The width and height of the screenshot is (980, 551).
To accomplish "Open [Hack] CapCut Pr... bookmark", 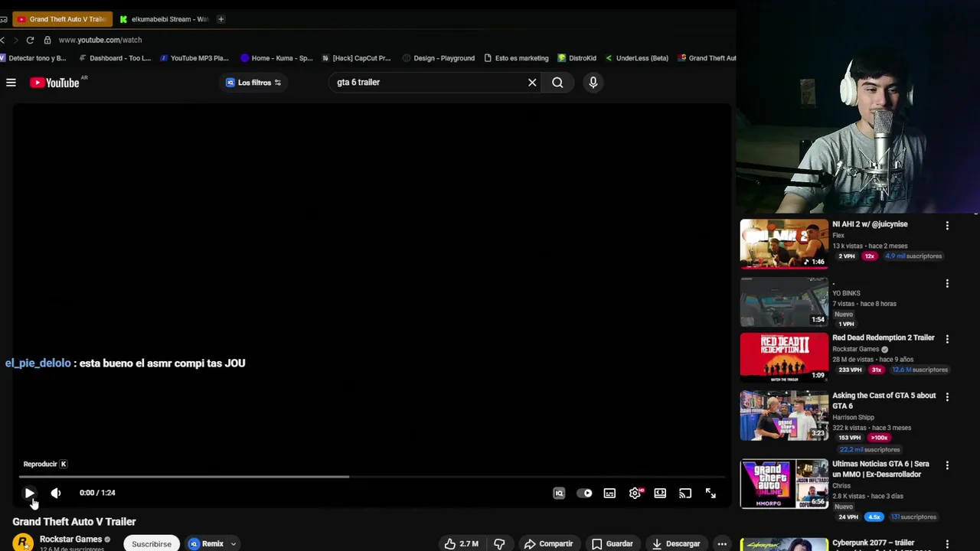I will click(x=356, y=58).
